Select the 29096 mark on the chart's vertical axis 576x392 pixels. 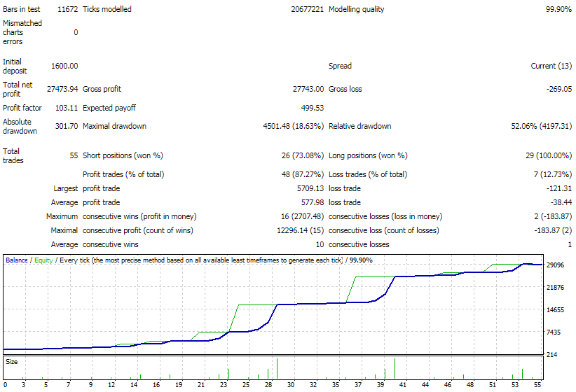[556, 265]
